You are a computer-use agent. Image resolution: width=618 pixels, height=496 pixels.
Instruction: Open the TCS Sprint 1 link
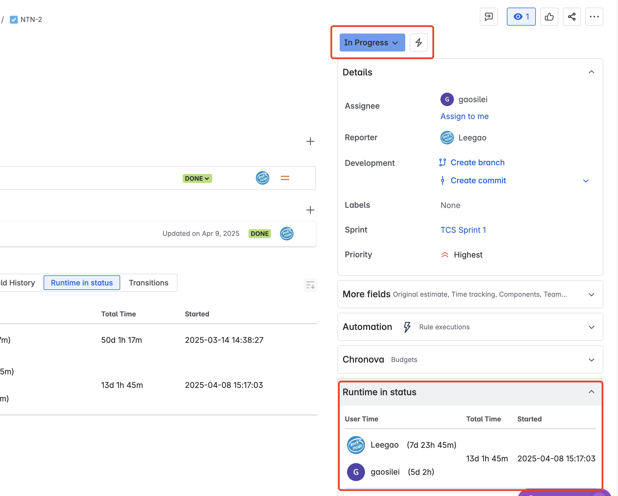[x=463, y=230]
